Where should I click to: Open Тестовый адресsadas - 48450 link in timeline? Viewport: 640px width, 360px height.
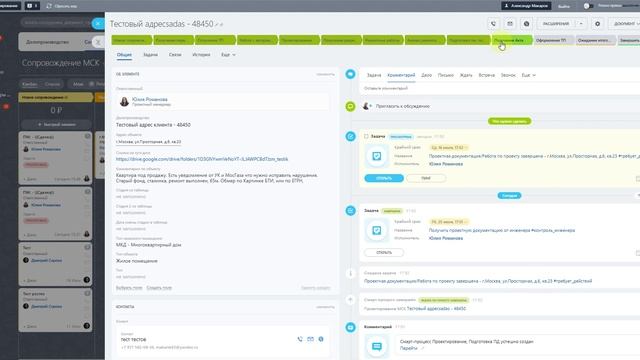[x=436, y=309]
